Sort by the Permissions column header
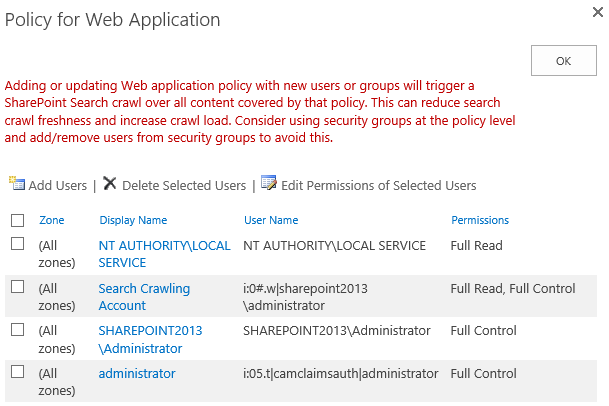This screenshot has width=609, height=406. click(480, 220)
